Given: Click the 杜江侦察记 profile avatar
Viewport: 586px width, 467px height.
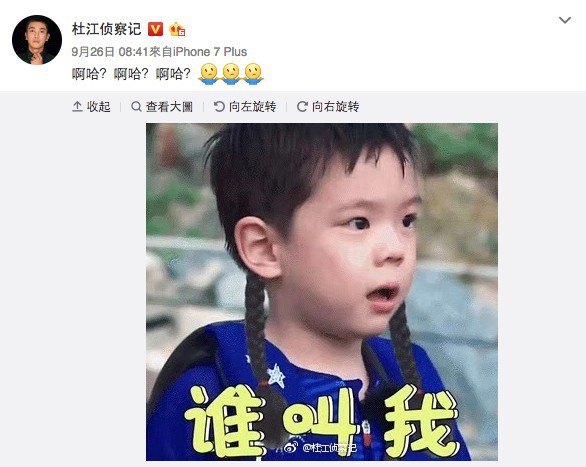Looking at the screenshot, I should [x=37, y=40].
